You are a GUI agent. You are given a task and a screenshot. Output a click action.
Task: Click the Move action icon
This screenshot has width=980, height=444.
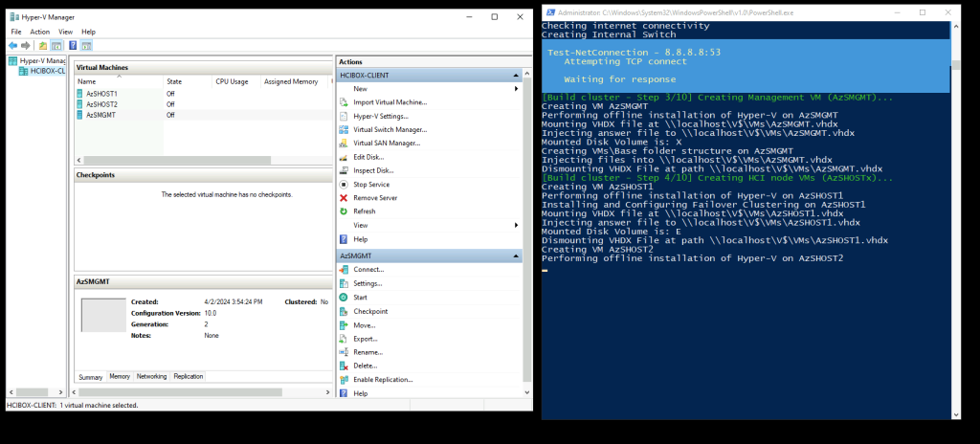click(344, 325)
